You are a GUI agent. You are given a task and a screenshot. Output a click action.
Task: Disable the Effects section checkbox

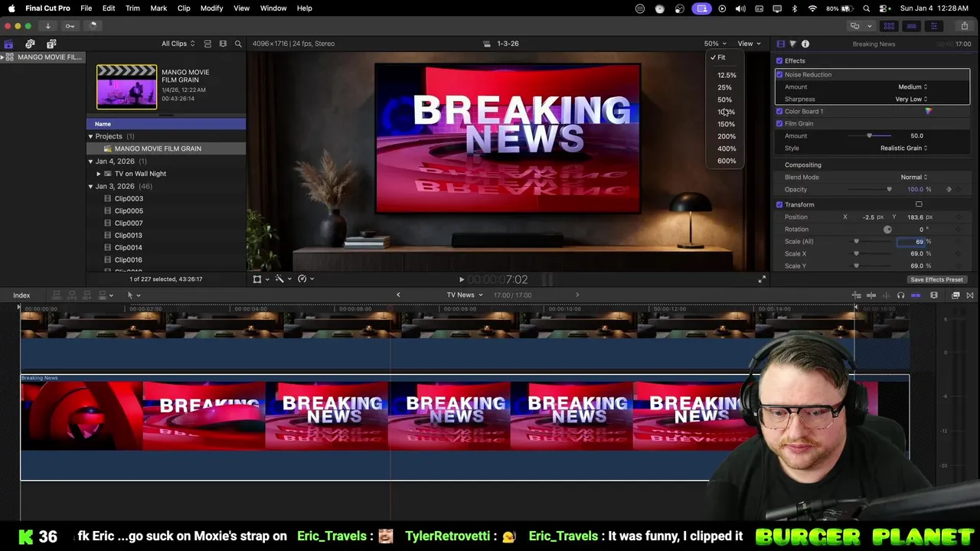point(779,60)
